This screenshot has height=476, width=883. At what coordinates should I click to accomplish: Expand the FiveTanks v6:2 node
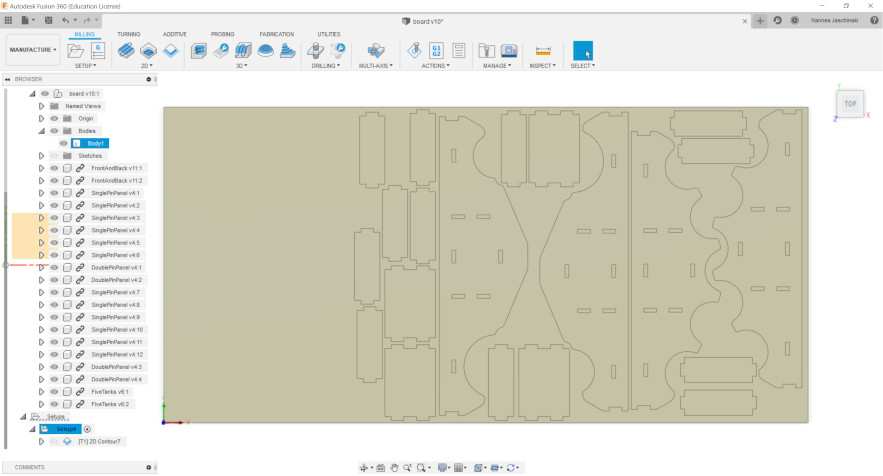[41, 404]
